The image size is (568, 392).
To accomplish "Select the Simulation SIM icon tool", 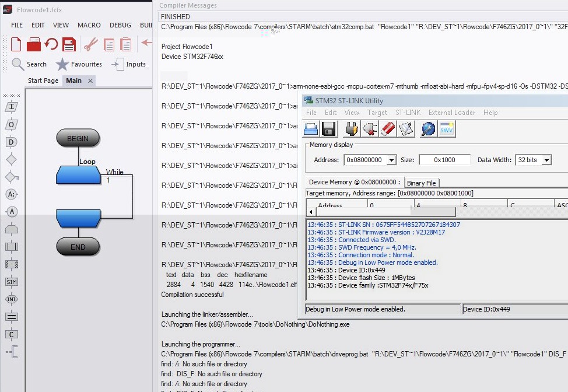I will 12,282.
